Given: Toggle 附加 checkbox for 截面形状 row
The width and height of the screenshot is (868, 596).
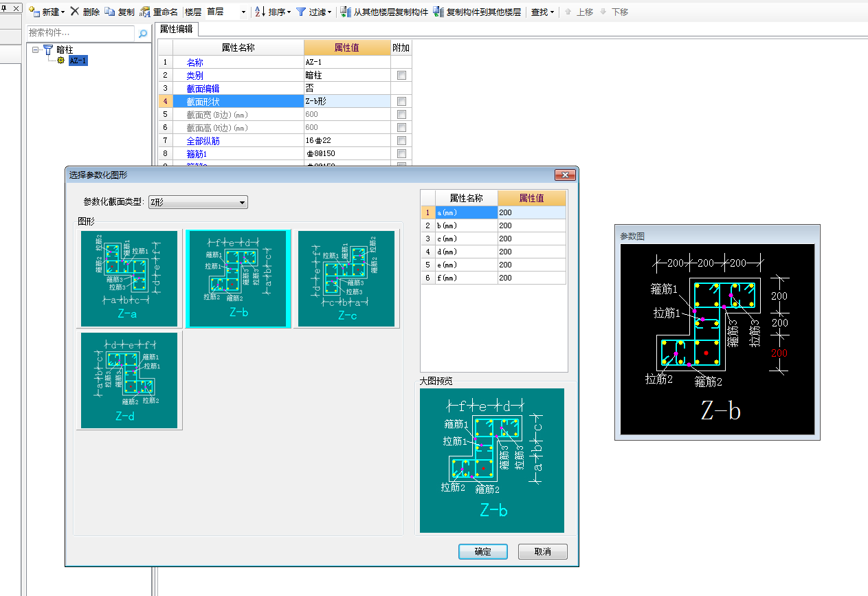Looking at the screenshot, I should point(401,101).
